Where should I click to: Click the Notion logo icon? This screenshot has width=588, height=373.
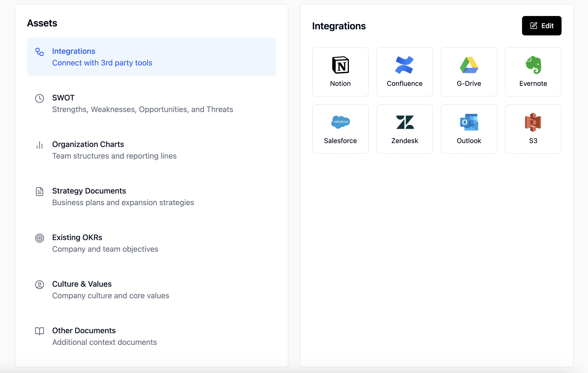[x=340, y=65]
